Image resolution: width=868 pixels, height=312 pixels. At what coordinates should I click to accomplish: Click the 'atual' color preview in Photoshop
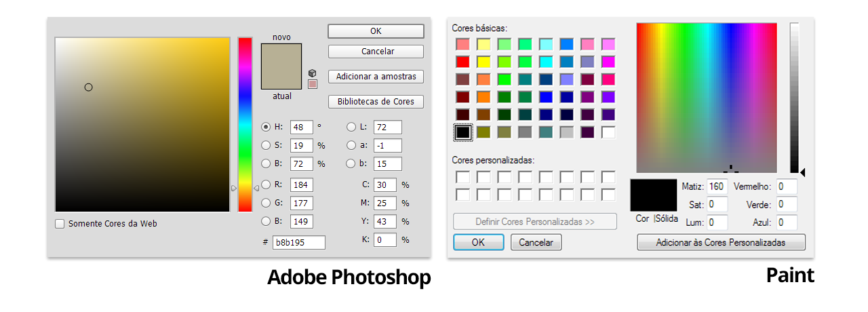coord(281,77)
